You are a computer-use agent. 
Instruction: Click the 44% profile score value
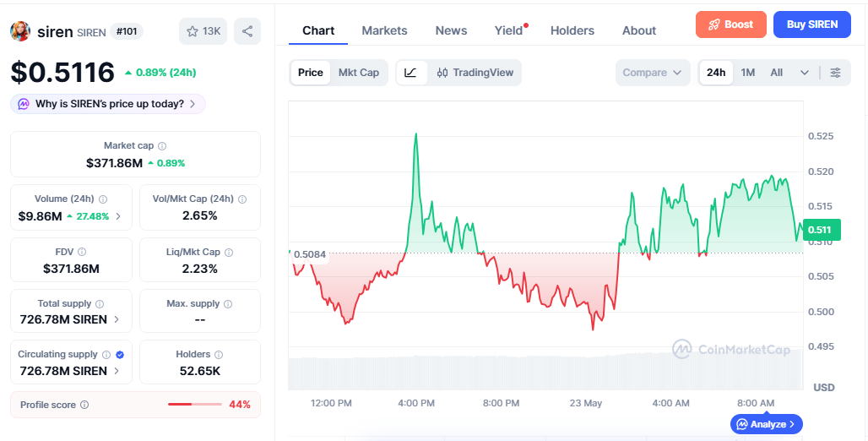[240, 405]
